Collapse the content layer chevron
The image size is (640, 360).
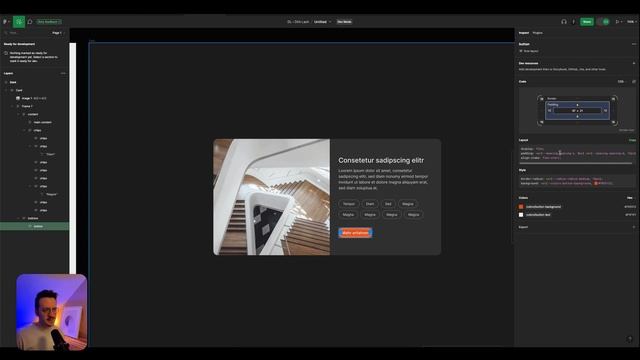tap(18, 114)
